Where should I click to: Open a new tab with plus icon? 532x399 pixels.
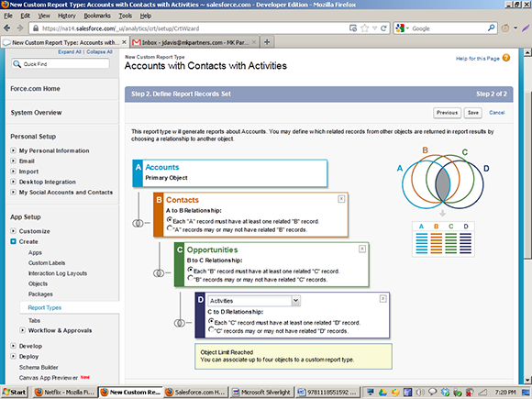[267, 42]
